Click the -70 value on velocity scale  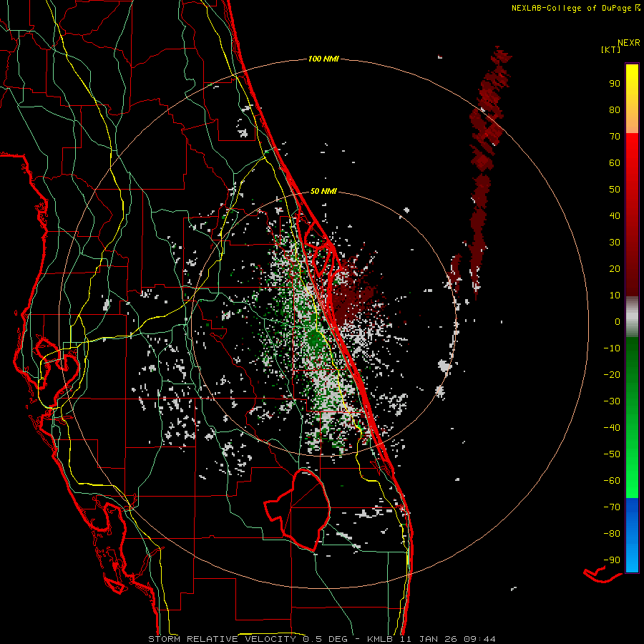coord(612,507)
